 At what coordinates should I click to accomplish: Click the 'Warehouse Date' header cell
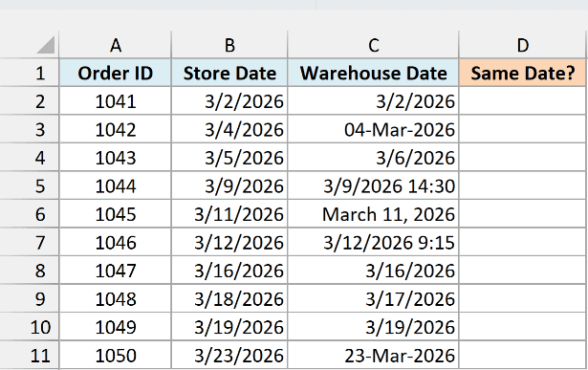pyautogui.click(x=373, y=73)
